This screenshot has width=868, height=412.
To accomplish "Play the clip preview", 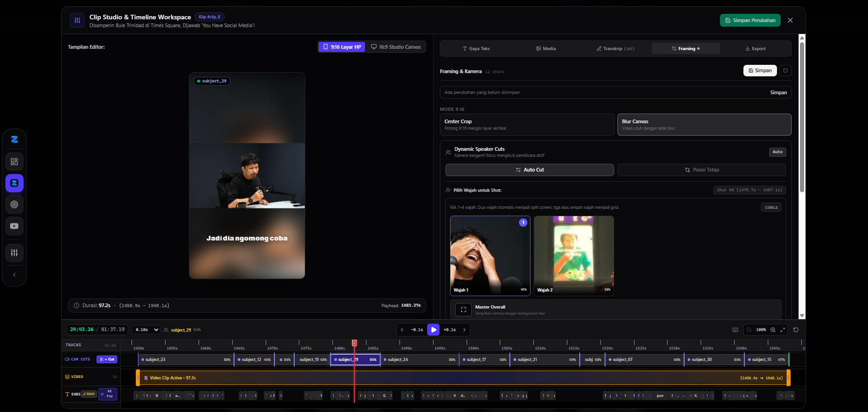I will click(x=433, y=330).
